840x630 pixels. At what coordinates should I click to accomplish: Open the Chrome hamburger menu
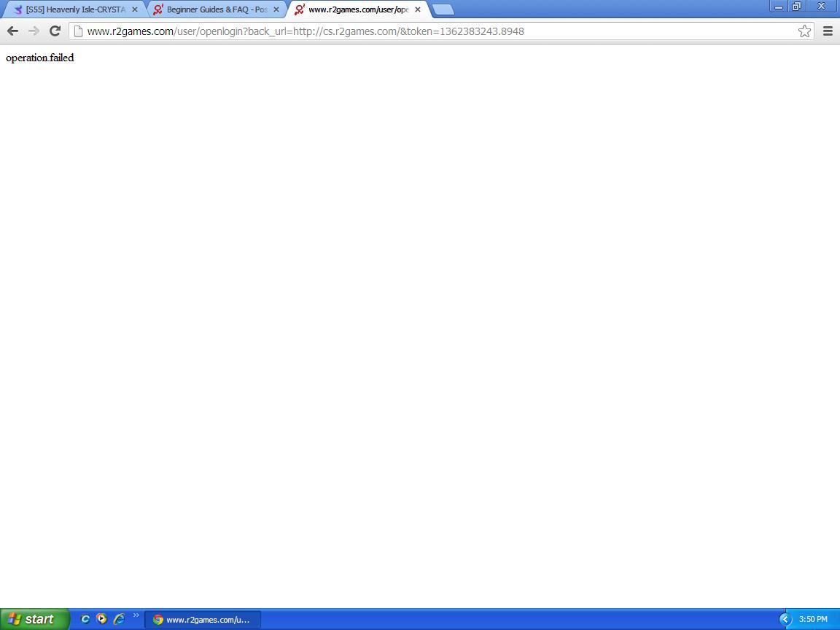point(828,31)
